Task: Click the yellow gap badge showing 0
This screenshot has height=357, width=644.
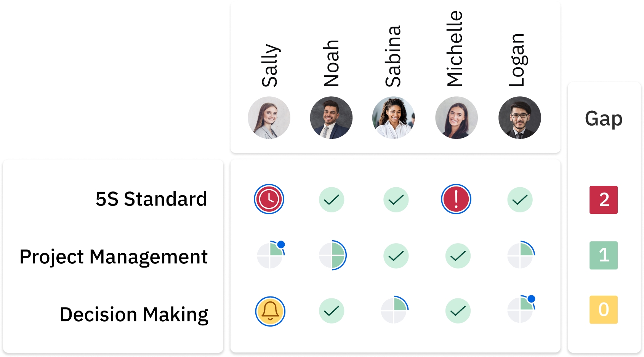Action: coord(604,310)
